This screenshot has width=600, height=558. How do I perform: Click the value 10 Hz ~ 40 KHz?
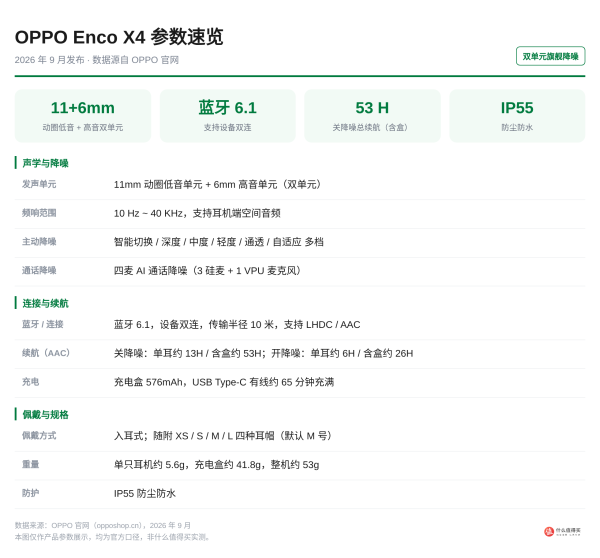point(148,213)
